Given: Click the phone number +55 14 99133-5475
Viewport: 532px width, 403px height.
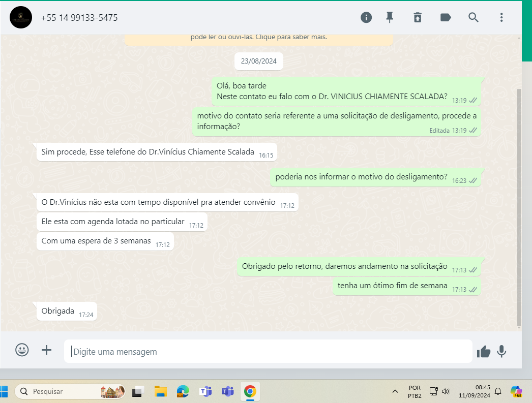Looking at the screenshot, I should (x=79, y=18).
